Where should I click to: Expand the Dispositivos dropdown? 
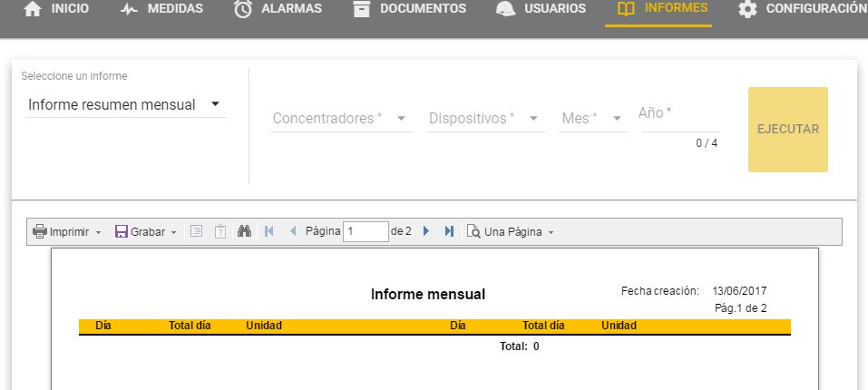pos(485,119)
